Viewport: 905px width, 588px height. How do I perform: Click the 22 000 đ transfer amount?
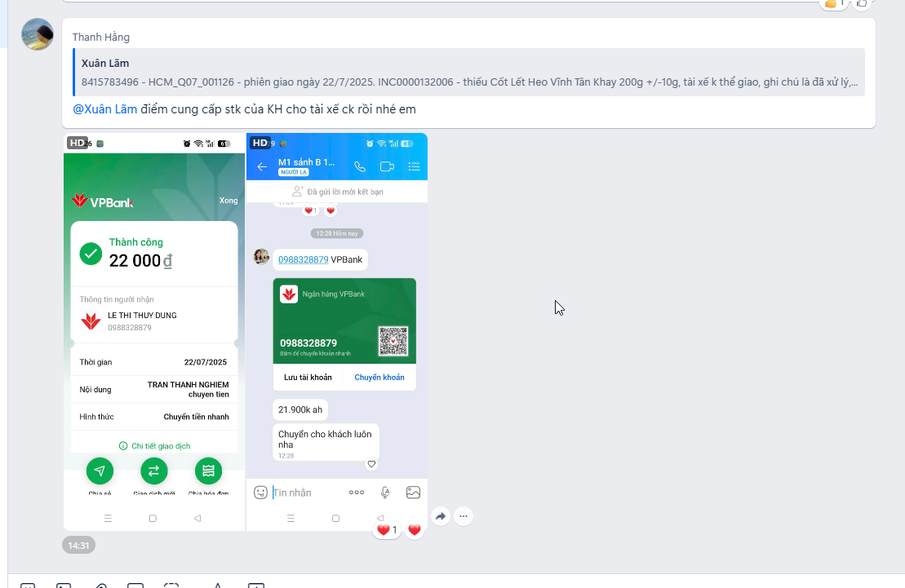pos(140,261)
